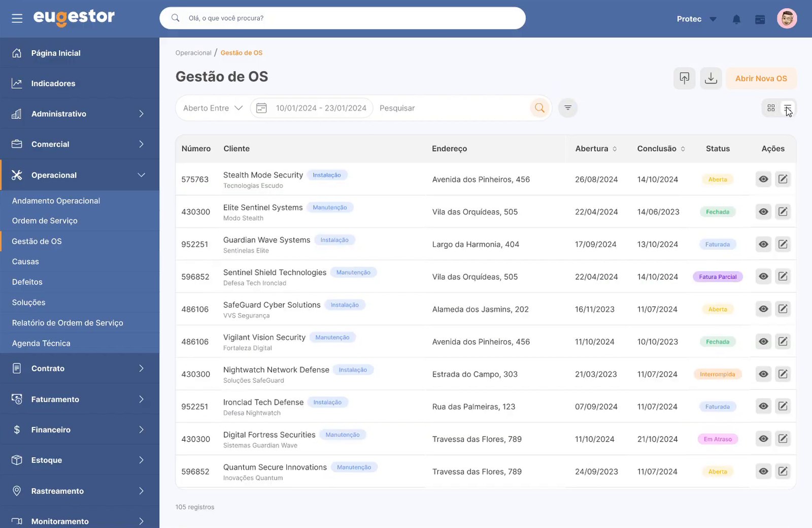Open the hamburger menu icon
The height and width of the screenshot is (528, 812).
coord(17,18)
